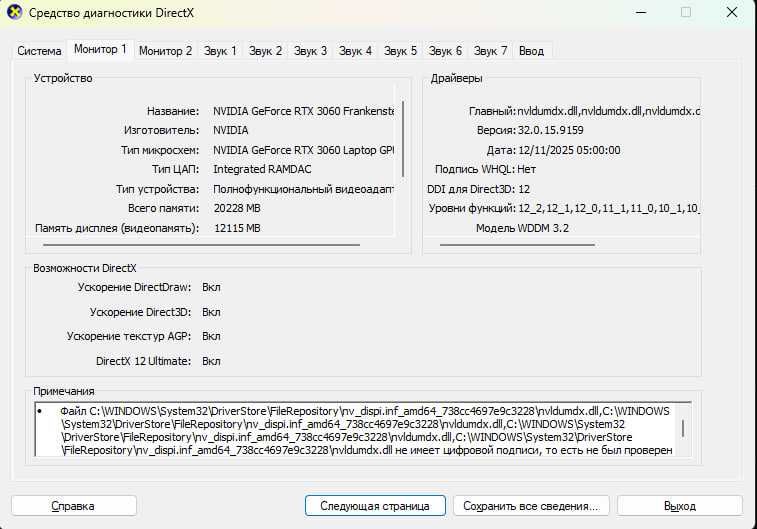Click the main driver nvldumdx.dll value
The image size is (757, 529).
608,111
